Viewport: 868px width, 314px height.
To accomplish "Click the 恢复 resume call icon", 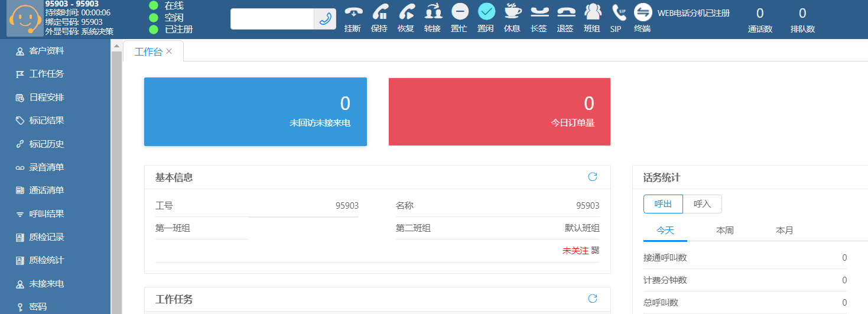I will (x=406, y=12).
